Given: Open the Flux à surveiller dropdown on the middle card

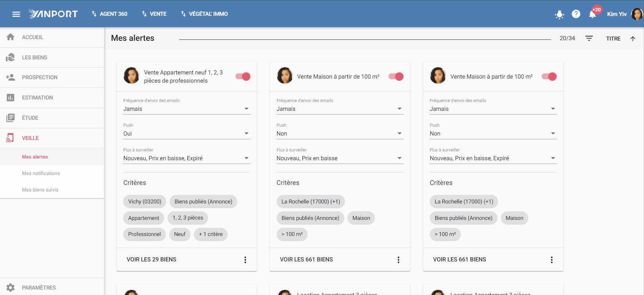Looking at the screenshot, I should (x=340, y=158).
